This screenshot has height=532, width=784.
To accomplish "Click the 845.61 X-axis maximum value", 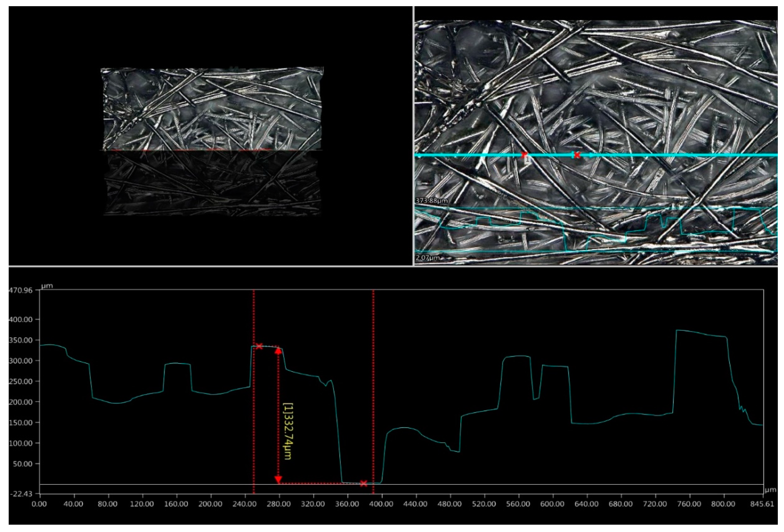I will coord(762,504).
